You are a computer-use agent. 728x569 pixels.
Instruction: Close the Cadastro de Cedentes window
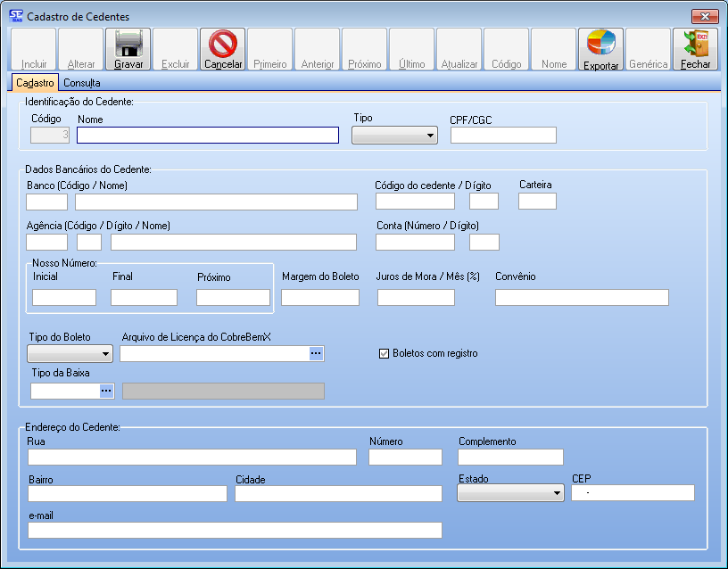(704, 17)
